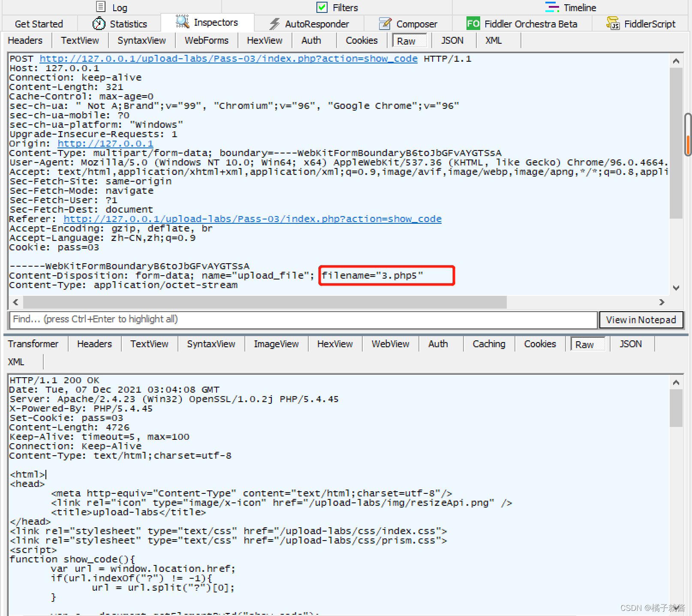Select response WebView tab
The image size is (692, 616).
click(390, 344)
